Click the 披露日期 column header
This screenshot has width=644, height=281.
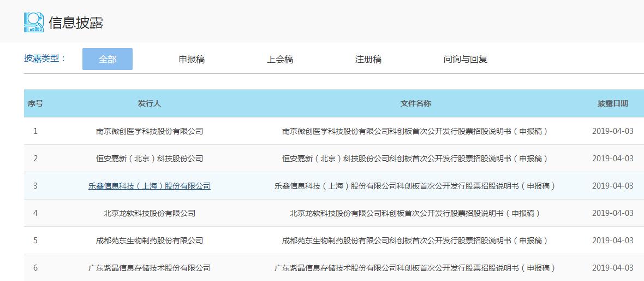coord(612,103)
